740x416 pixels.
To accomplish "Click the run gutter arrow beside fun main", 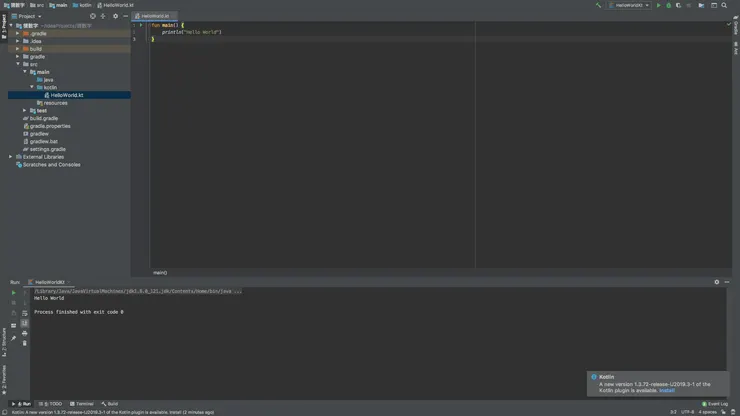I will (x=141, y=25).
